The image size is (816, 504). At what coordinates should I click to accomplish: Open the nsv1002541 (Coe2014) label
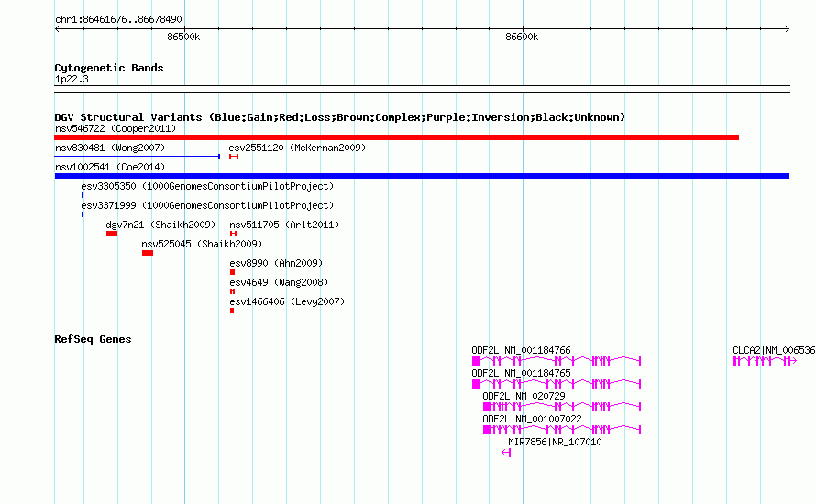110,167
